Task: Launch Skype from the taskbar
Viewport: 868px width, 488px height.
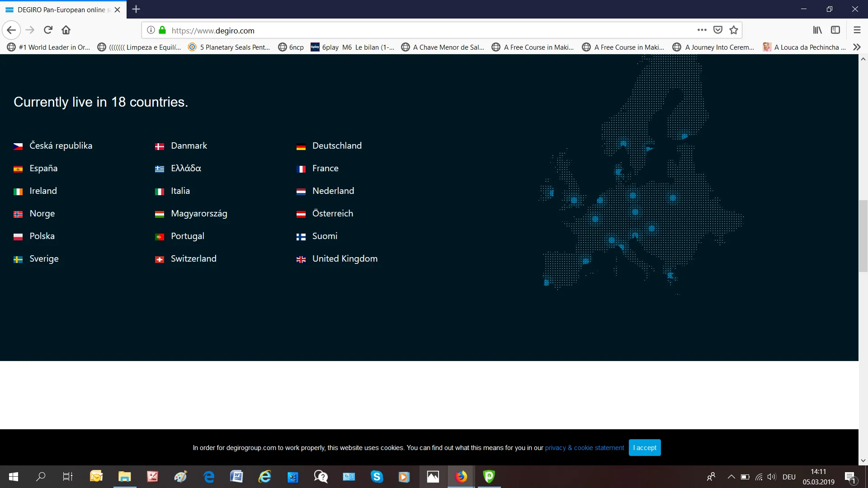Action: tap(377, 477)
